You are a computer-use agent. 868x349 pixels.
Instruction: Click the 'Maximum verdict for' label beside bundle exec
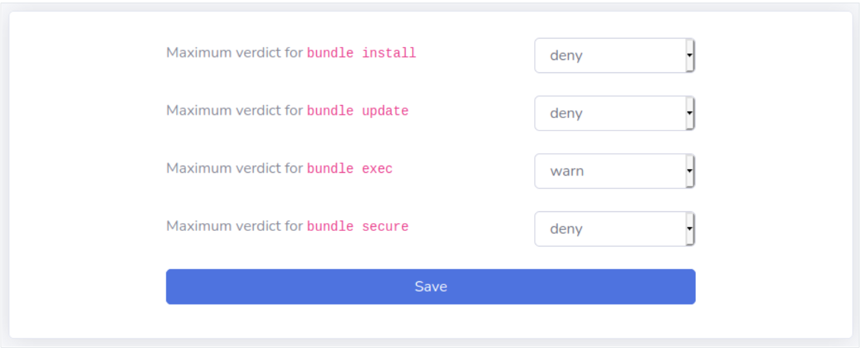pos(234,168)
